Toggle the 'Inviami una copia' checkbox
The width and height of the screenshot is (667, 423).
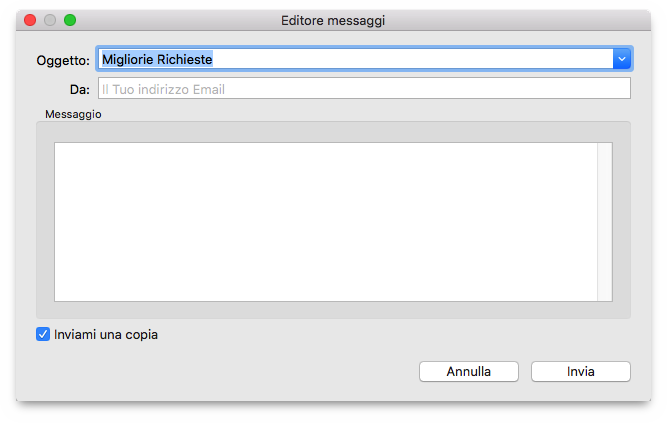[x=43, y=335]
